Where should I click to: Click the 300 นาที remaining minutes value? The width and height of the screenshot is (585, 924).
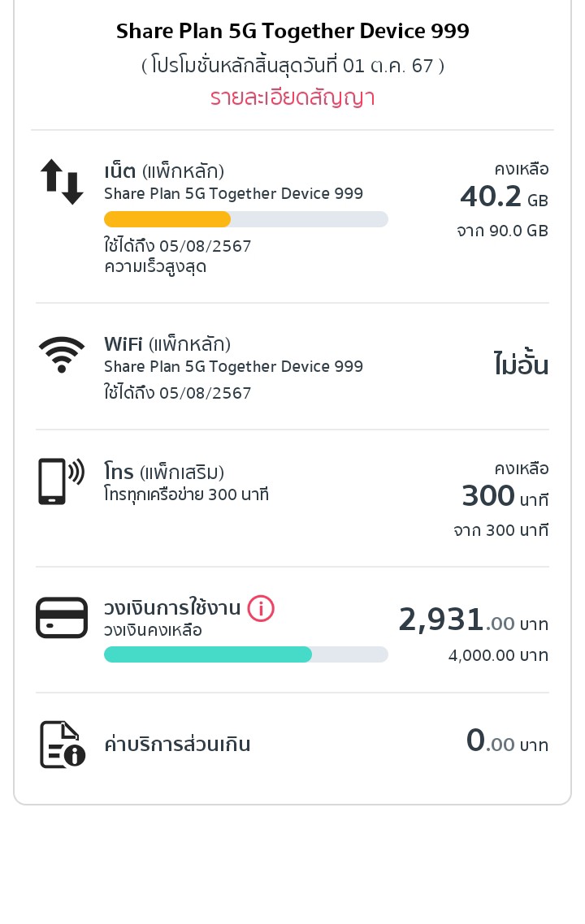pos(505,496)
